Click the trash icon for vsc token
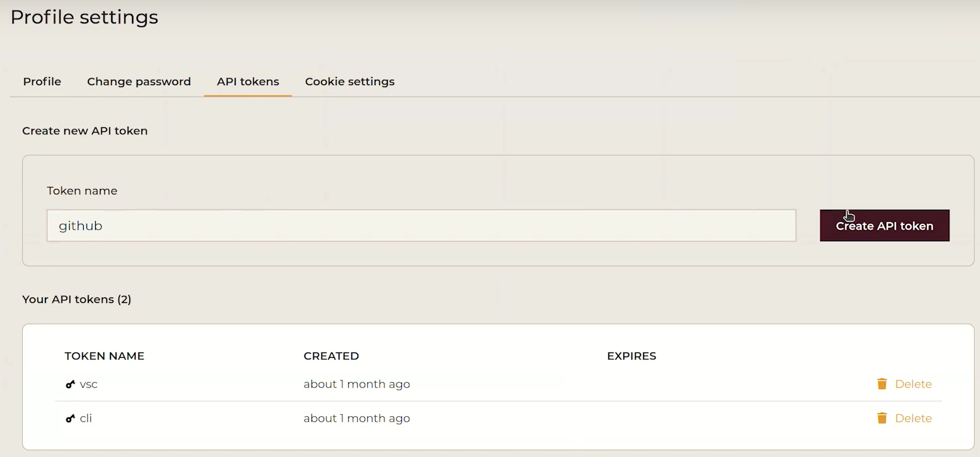The width and height of the screenshot is (980, 457). (882, 384)
